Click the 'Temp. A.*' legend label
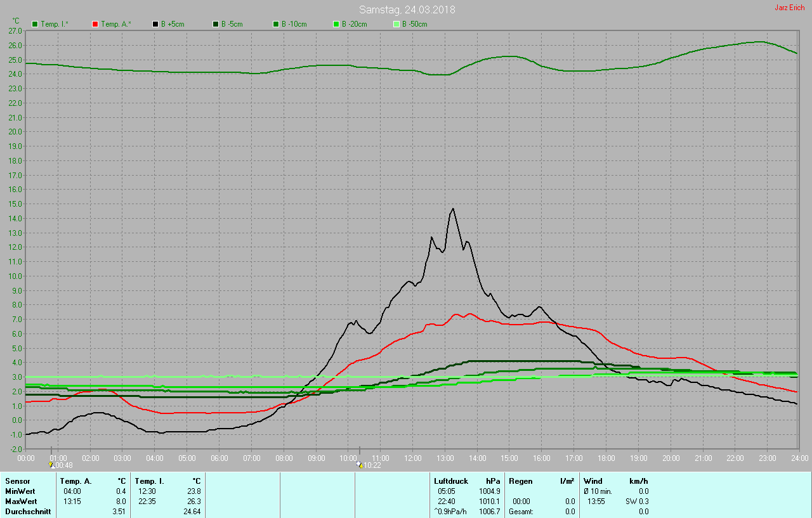Screen dimensions: 812x518 click(115, 24)
